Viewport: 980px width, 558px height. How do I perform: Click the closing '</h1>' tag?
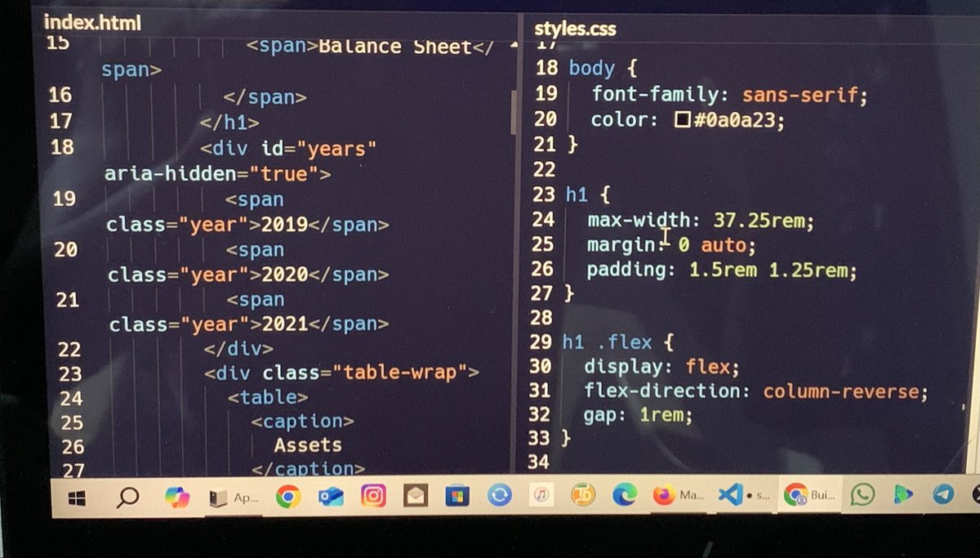click(x=229, y=123)
